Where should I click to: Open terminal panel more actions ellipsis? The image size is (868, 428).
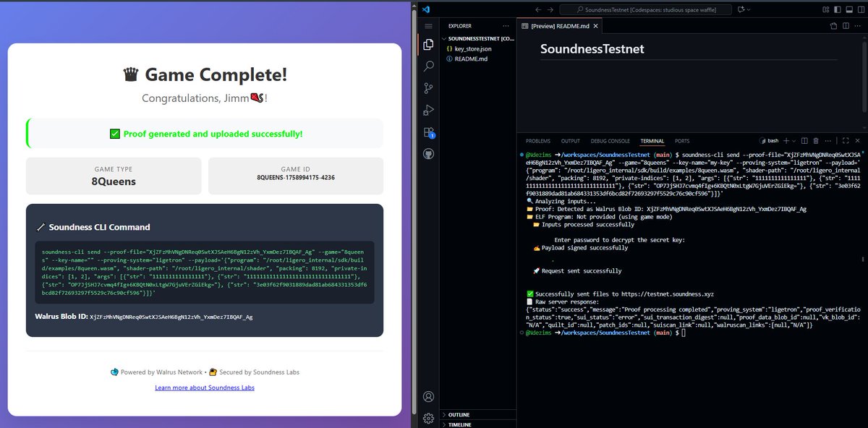tap(828, 141)
